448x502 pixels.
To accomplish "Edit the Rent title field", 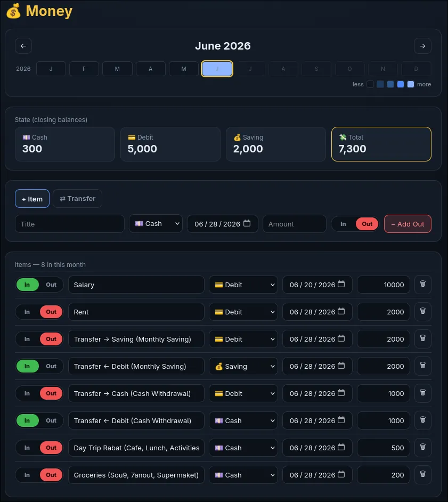I will [136, 312].
